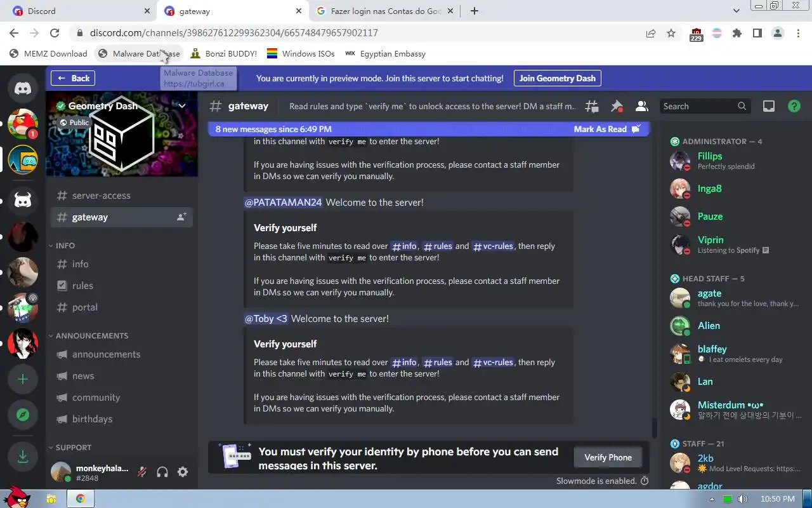Click the Back button in preview banner
812x508 pixels.
tap(73, 78)
